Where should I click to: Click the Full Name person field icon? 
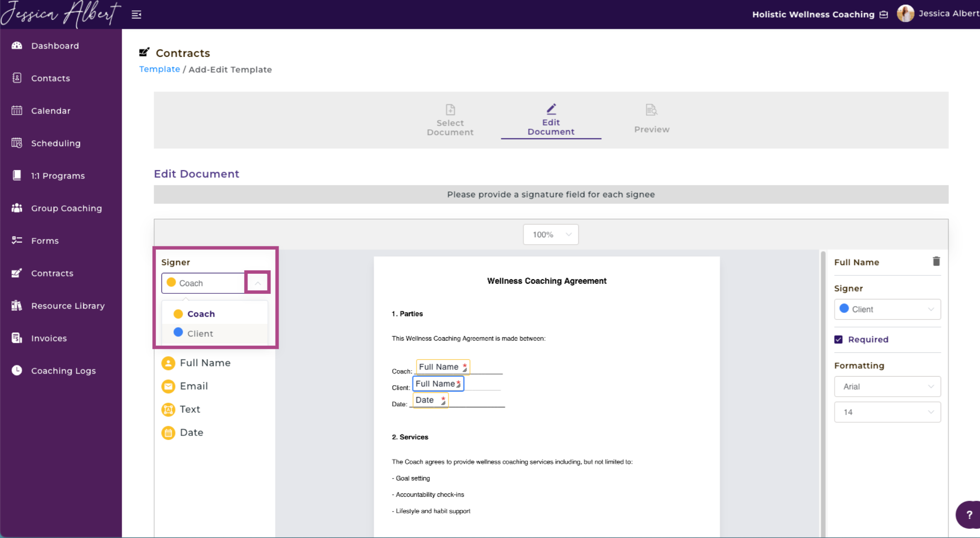pyautogui.click(x=168, y=363)
